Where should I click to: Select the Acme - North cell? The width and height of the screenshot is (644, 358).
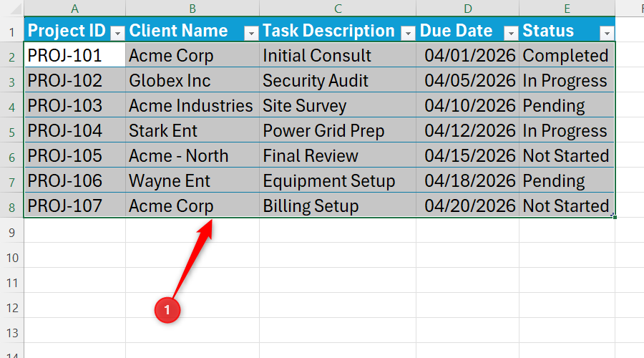[x=192, y=155]
